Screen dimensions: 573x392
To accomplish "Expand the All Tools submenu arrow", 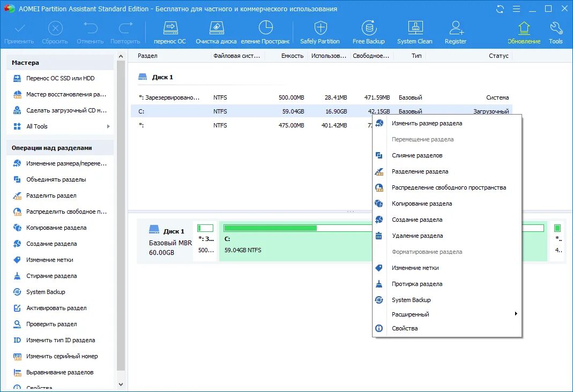I will pyautogui.click(x=108, y=126).
